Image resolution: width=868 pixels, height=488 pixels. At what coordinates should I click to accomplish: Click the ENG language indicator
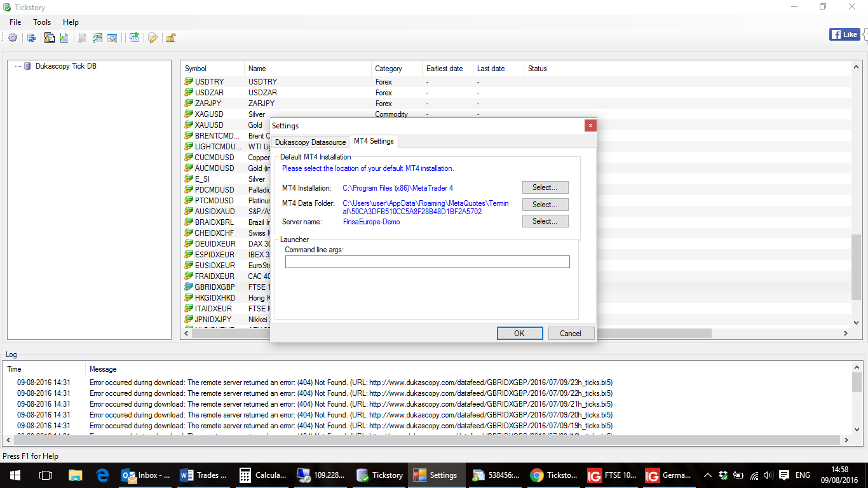[x=803, y=475]
